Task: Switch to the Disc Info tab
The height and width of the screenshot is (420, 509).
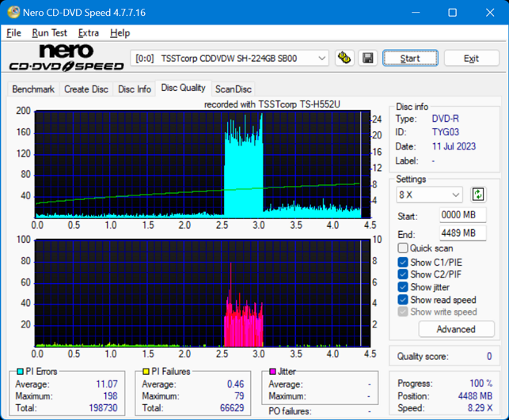Action: coord(135,89)
